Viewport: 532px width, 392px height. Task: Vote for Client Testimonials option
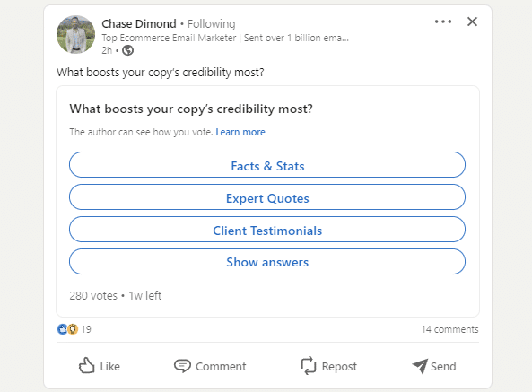267,230
